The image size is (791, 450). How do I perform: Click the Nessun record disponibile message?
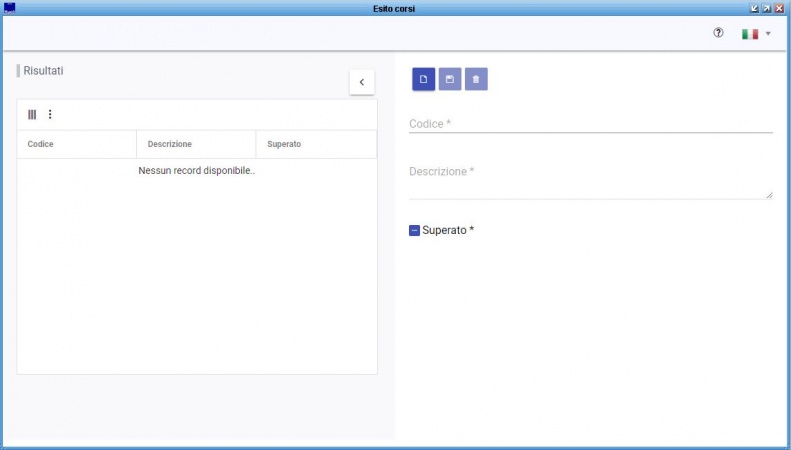(x=197, y=171)
